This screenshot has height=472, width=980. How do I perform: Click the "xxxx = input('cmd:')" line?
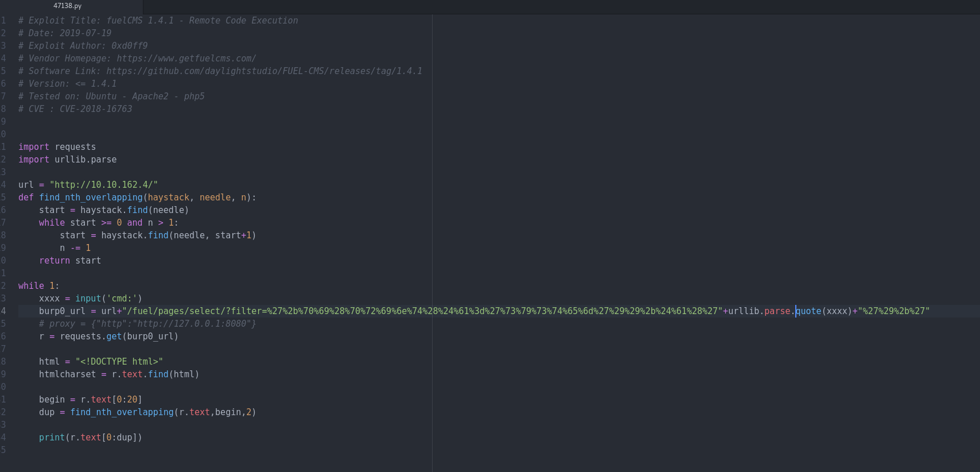pyautogui.click(x=91, y=299)
